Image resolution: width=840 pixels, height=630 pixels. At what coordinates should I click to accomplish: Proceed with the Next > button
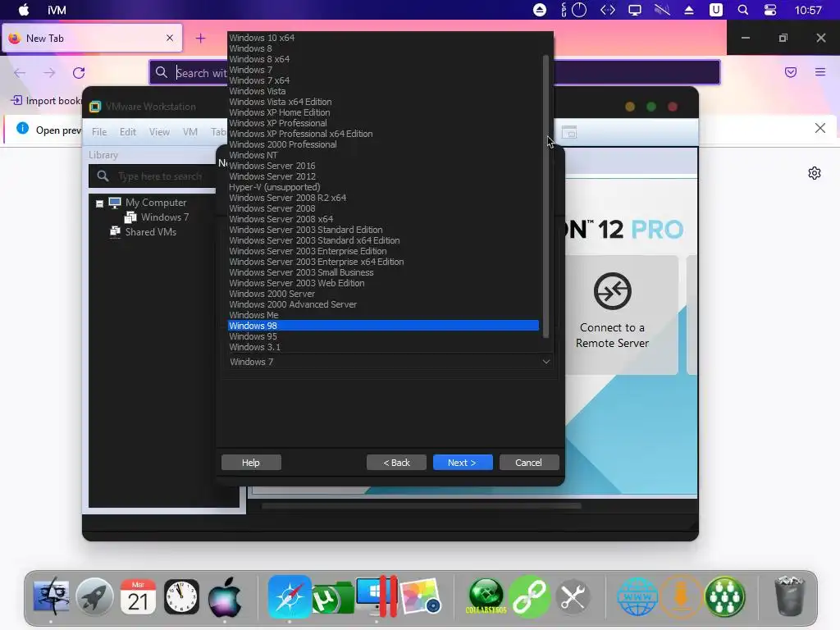(x=463, y=463)
